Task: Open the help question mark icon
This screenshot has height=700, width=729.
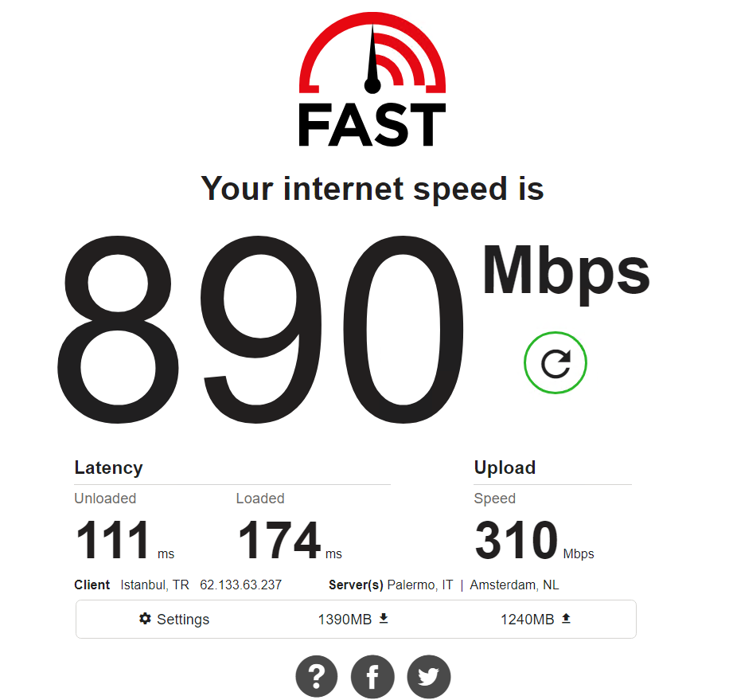Action: point(317,676)
